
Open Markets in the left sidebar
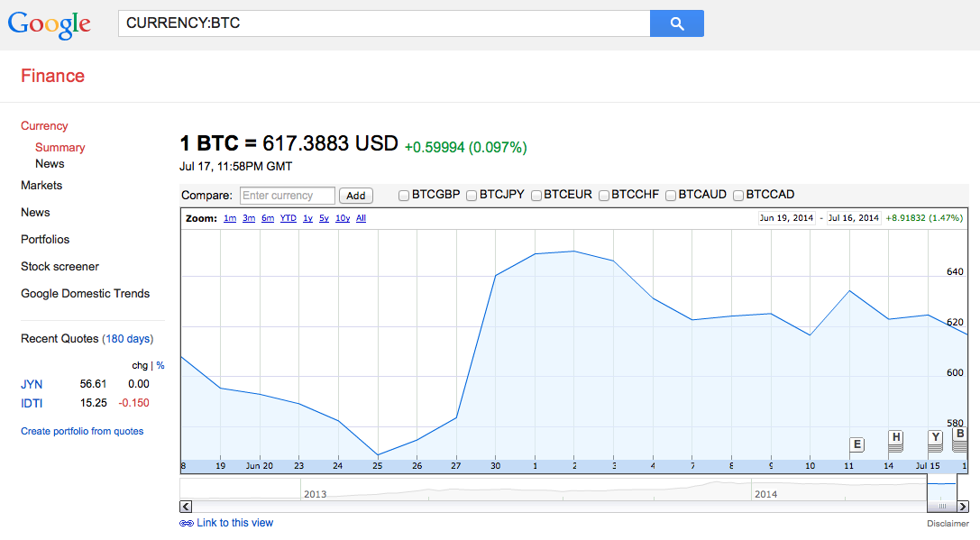tap(41, 185)
